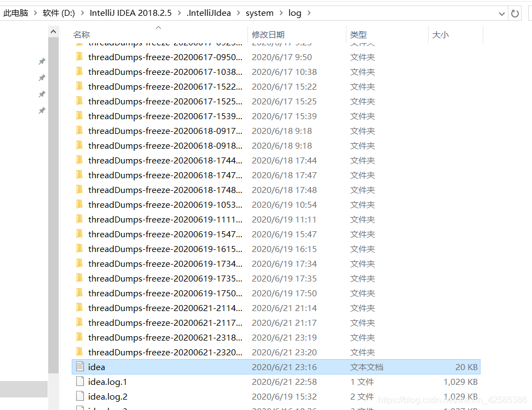Expand chevron after 'system' breadcrumb
Image resolution: width=532 pixels, height=410 pixels.
point(281,13)
